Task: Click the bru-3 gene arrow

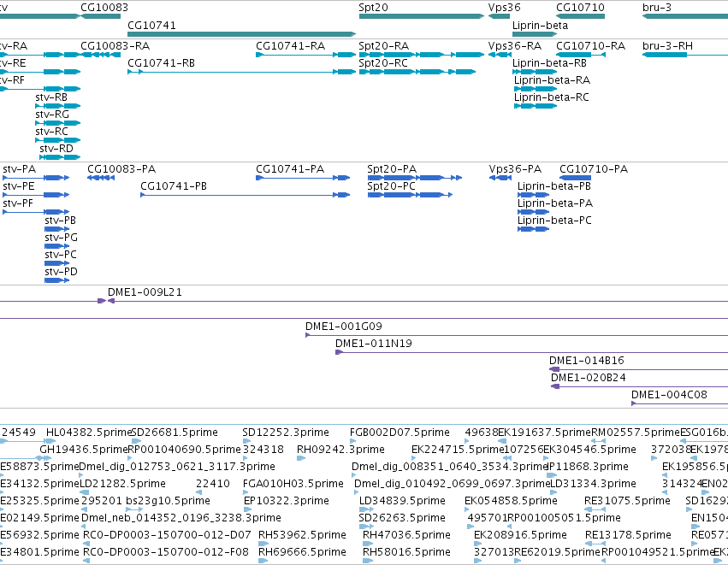Action: tap(685, 16)
